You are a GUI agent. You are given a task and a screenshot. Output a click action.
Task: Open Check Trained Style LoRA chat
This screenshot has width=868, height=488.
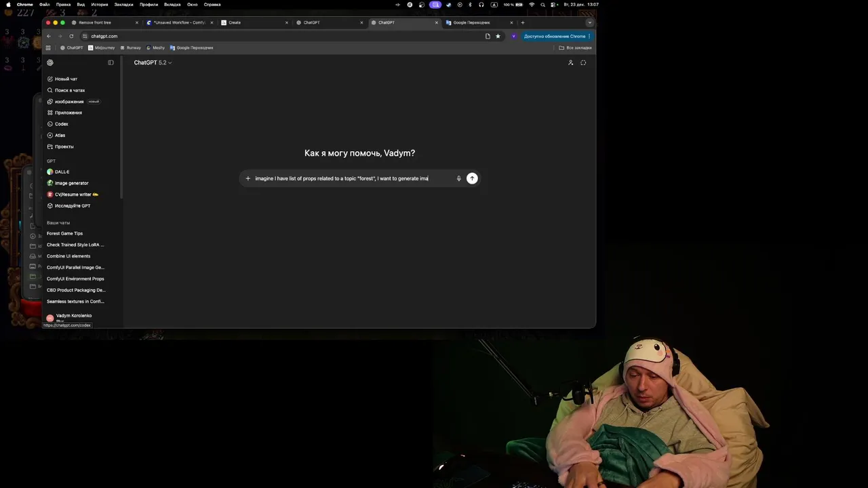[75, 245]
